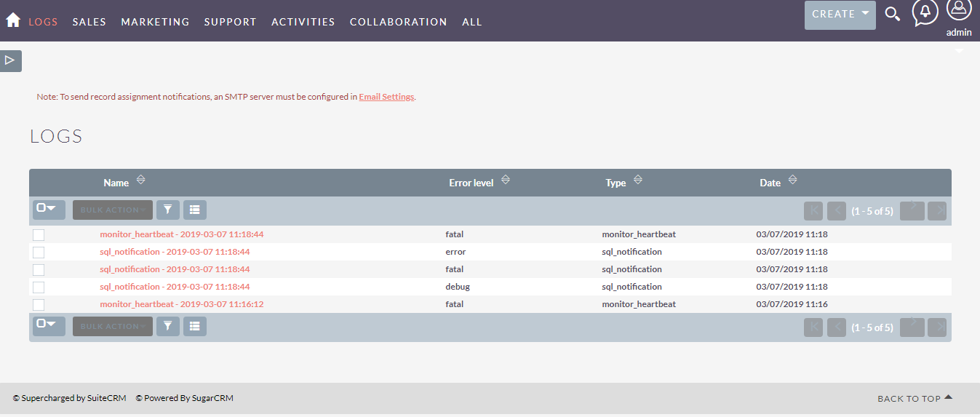Click the '03/07/2019 11:16' date cell
The height and width of the screenshot is (417, 980).
coord(792,304)
